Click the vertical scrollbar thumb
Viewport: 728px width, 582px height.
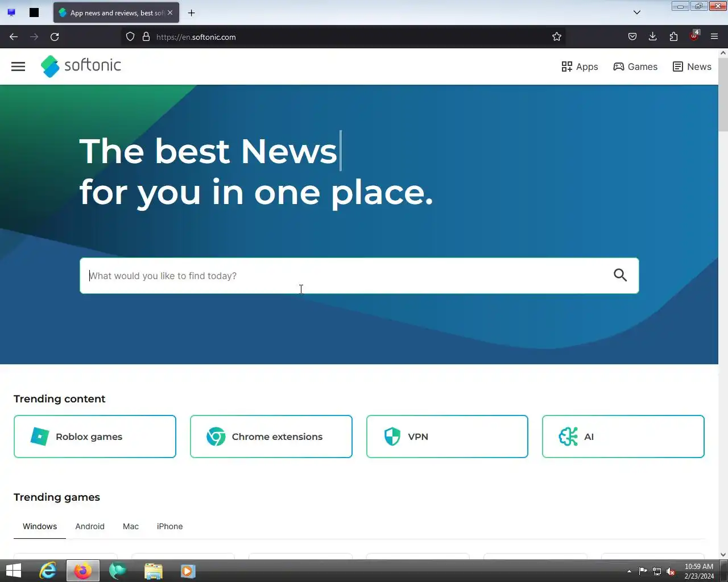(x=723, y=94)
